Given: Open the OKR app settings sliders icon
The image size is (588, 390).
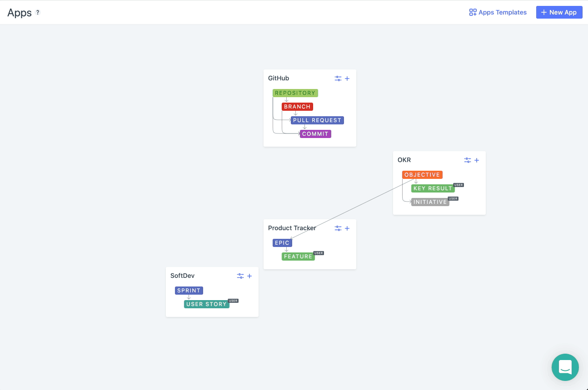Looking at the screenshot, I should (468, 160).
